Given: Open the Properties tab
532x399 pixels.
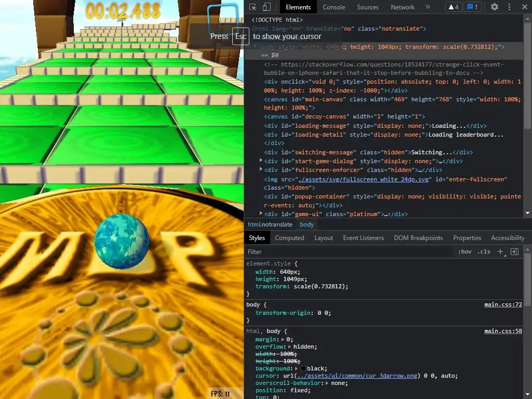Looking at the screenshot, I should [x=467, y=238].
